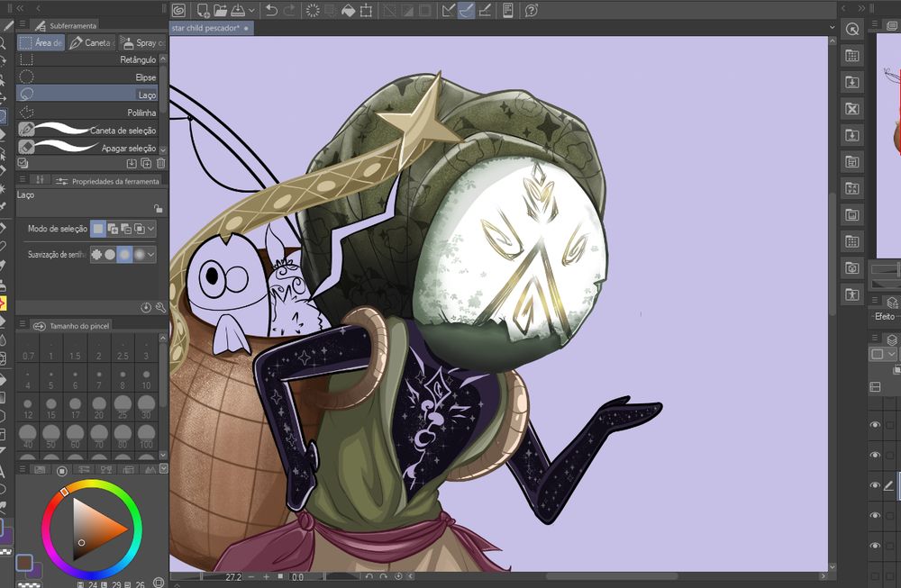This screenshot has width=901, height=588.
Task: Click the import sub tool material icon
Action: (132, 164)
